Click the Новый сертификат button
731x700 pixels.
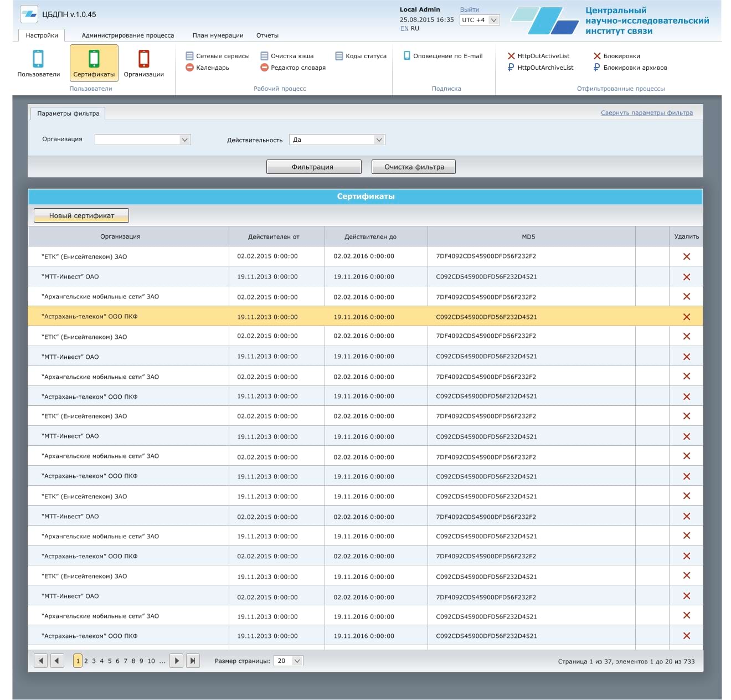click(x=81, y=216)
